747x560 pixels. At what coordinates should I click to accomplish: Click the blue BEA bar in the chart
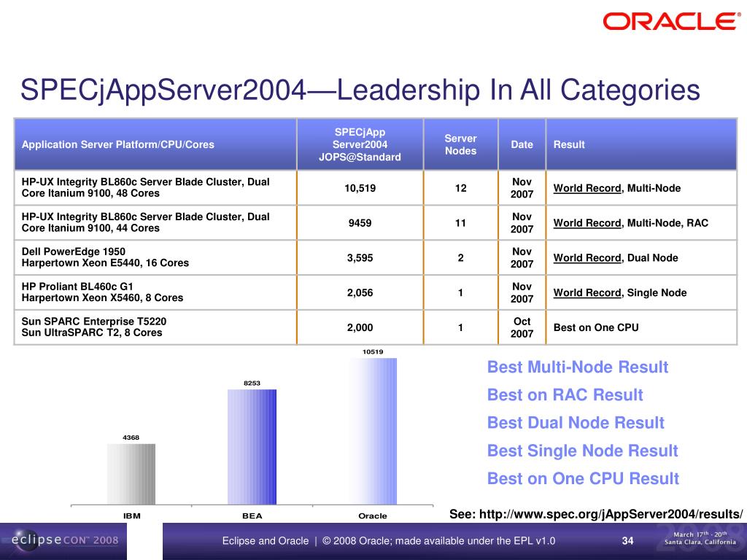click(x=252, y=447)
